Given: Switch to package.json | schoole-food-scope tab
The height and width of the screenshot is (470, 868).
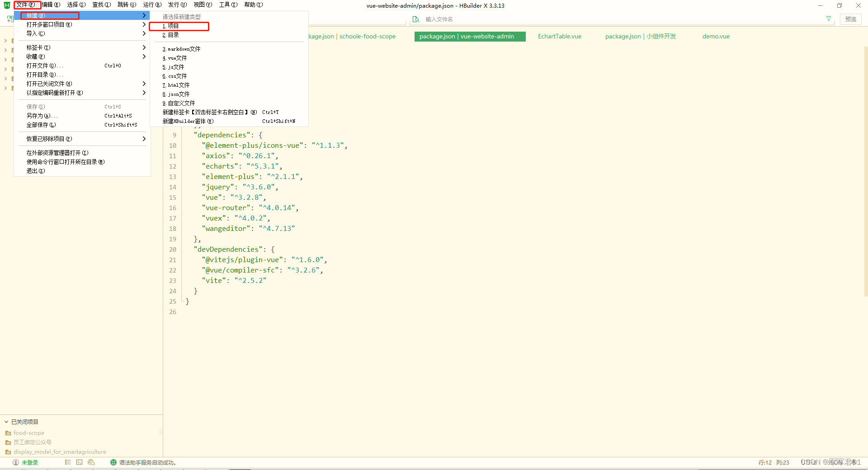Looking at the screenshot, I should point(353,37).
